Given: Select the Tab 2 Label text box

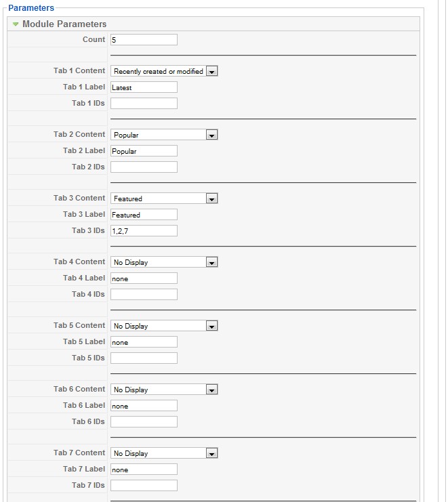Looking at the screenshot, I should pyautogui.click(x=144, y=151).
